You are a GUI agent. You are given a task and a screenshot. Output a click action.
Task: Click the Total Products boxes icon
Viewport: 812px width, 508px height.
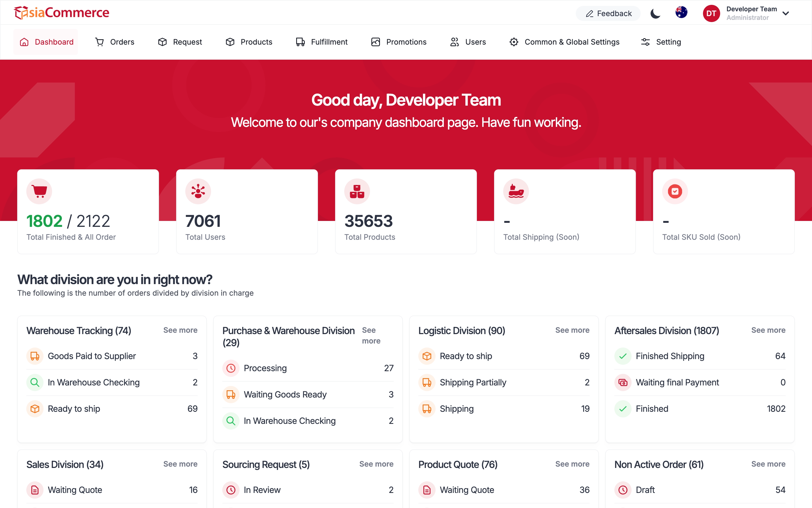pyautogui.click(x=357, y=191)
